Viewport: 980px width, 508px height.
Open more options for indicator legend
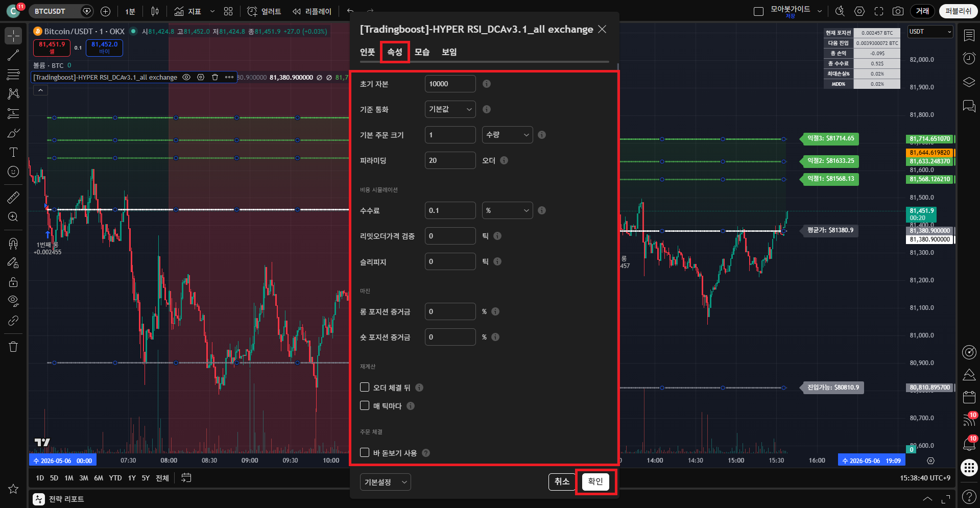tap(229, 77)
